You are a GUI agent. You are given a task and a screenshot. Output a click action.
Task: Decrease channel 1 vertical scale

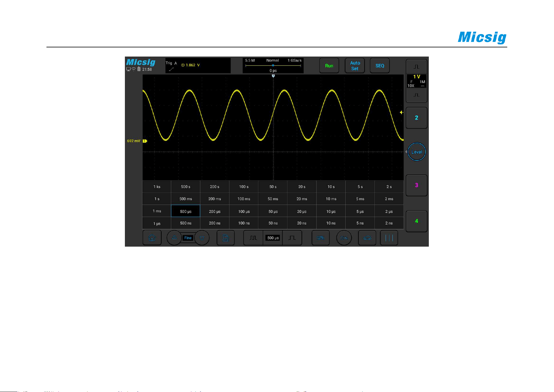pyautogui.click(x=416, y=95)
